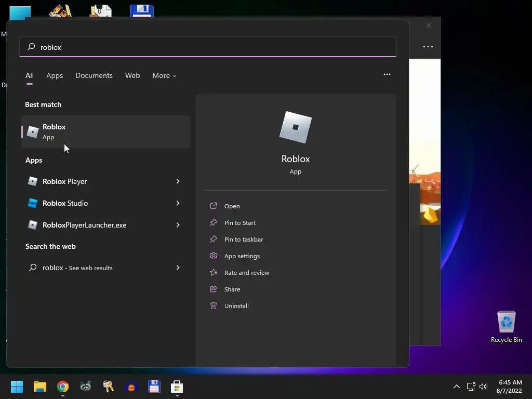Click the Open external-link icon
This screenshot has height=399, width=532.
click(214, 206)
